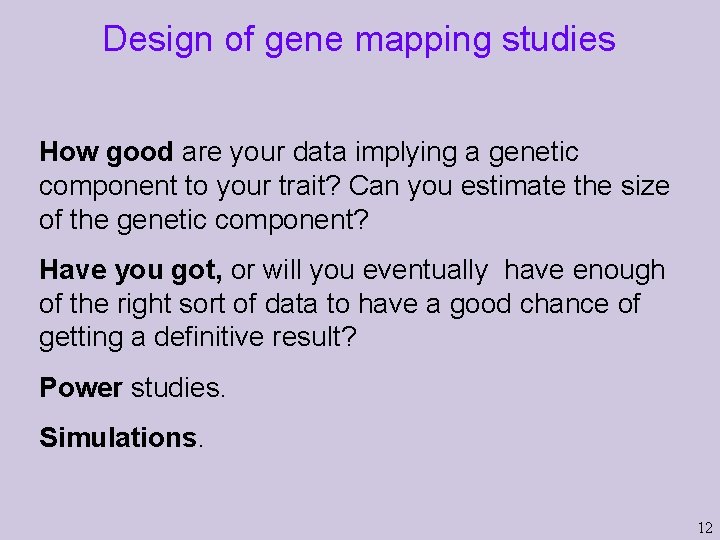The image size is (720, 540).
Task: Click the word "gene" in the title
Action: 303,39
